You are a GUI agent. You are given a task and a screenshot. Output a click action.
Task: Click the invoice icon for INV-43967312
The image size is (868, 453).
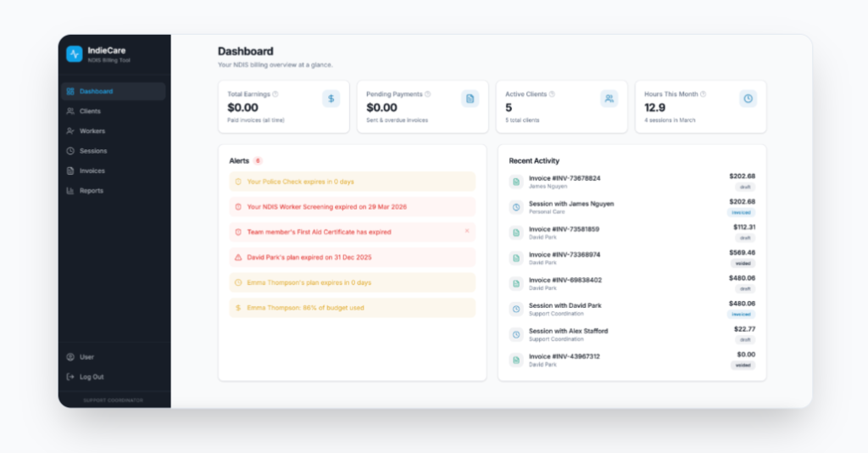click(516, 360)
